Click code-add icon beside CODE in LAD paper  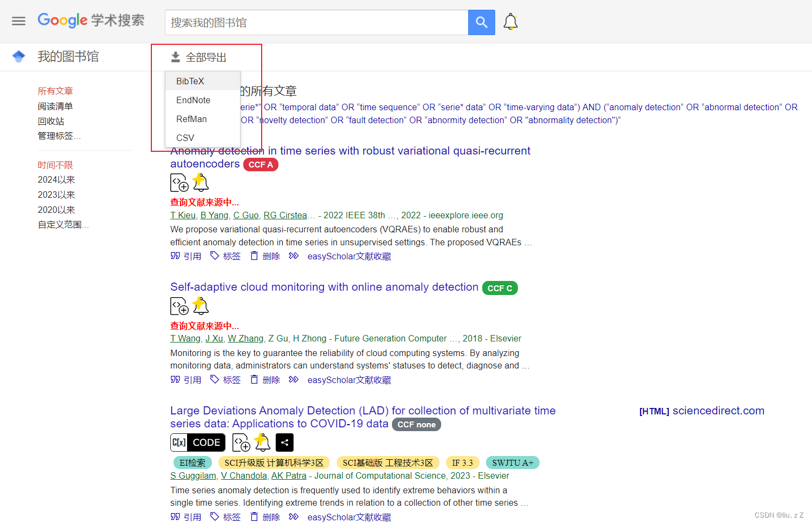[242, 442]
